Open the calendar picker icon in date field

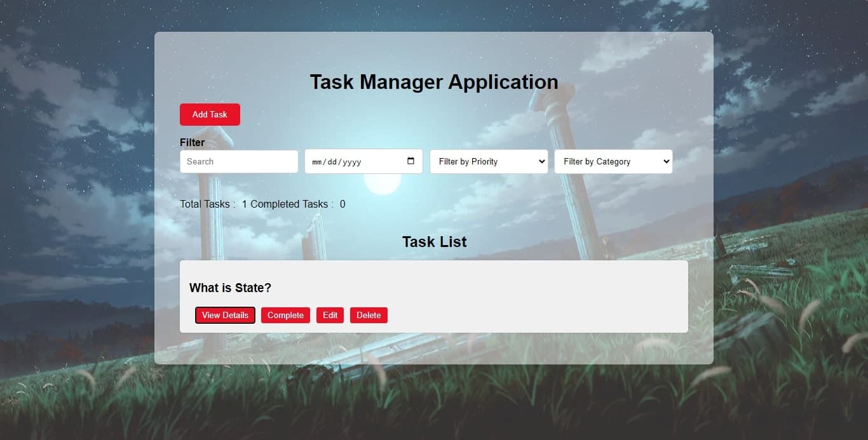tap(410, 161)
